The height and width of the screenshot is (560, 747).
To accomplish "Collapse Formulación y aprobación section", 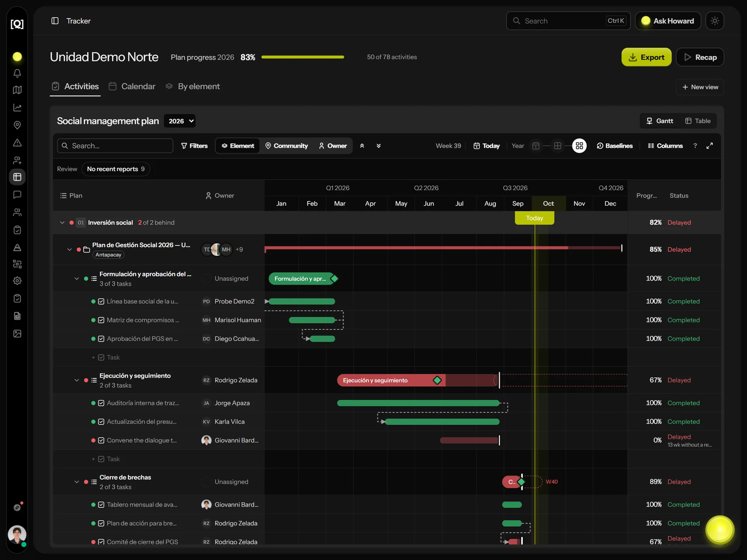I will coord(77,278).
